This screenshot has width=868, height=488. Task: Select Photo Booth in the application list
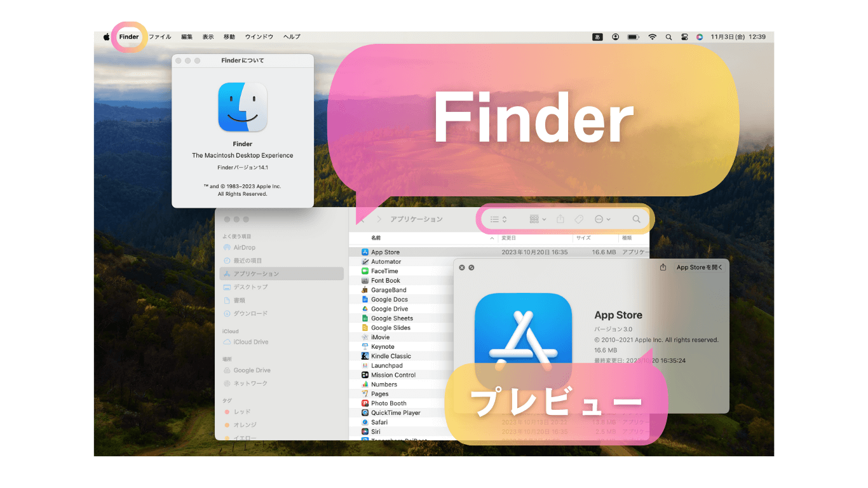pos(388,403)
